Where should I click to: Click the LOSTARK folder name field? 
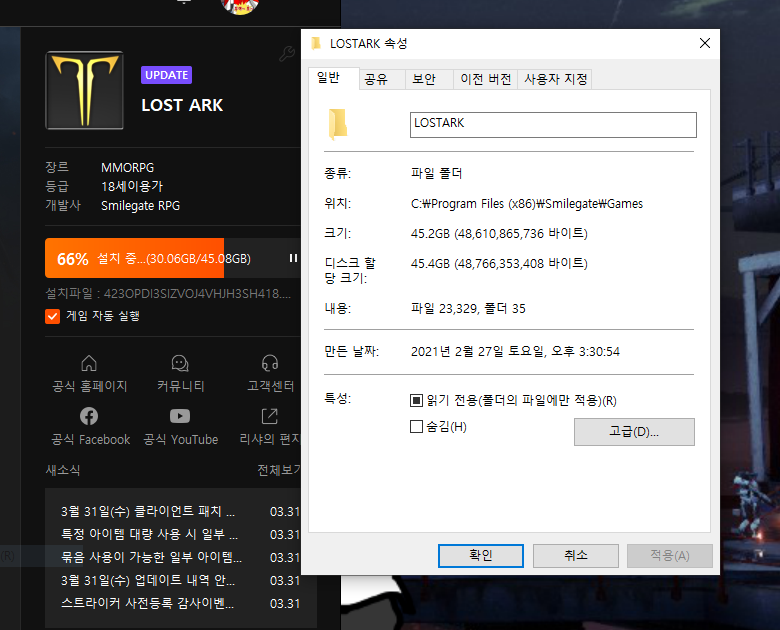[553, 124]
